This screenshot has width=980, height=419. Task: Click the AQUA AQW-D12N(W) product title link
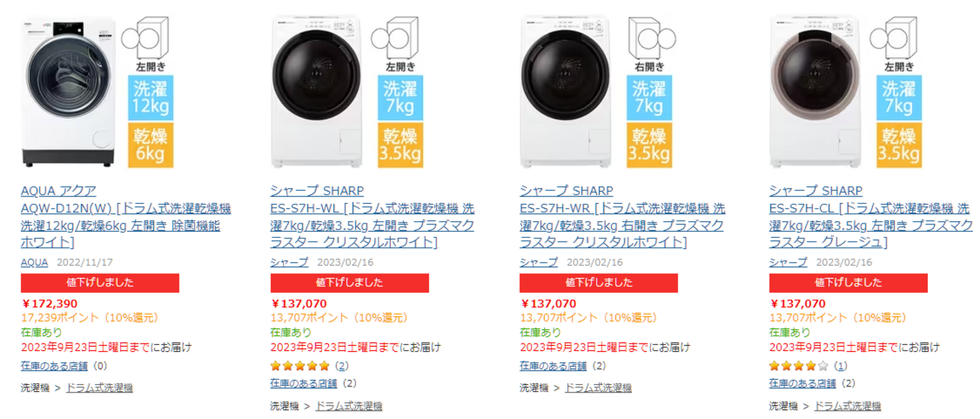click(x=125, y=217)
